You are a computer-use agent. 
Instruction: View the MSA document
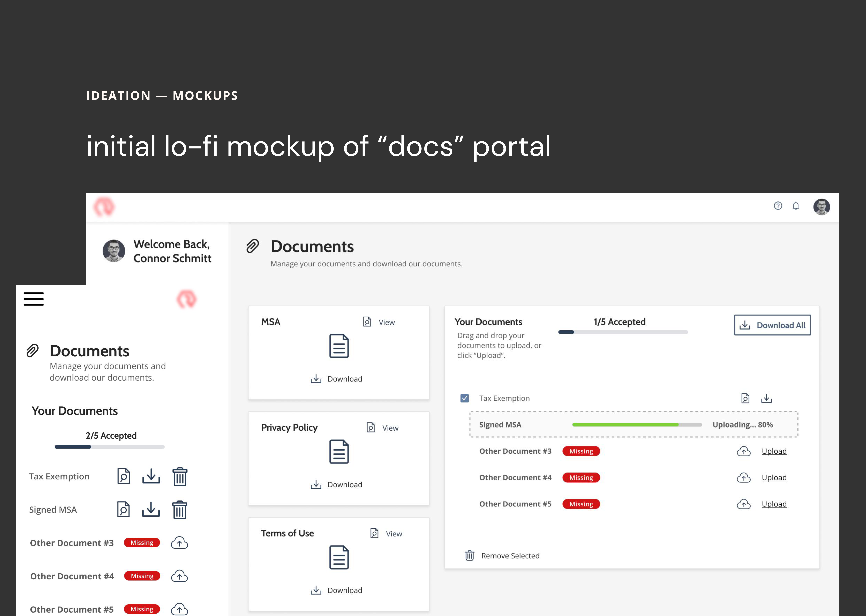379,322
